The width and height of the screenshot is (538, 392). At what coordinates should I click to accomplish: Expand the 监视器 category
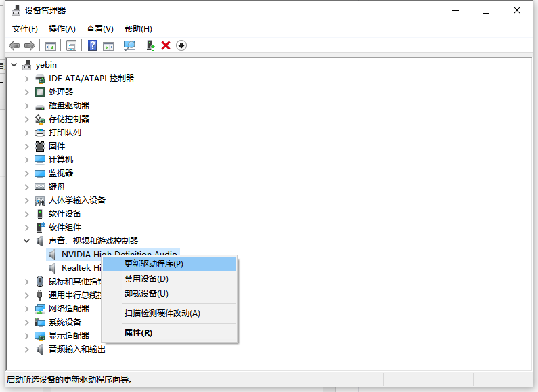(x=27, y=173)
